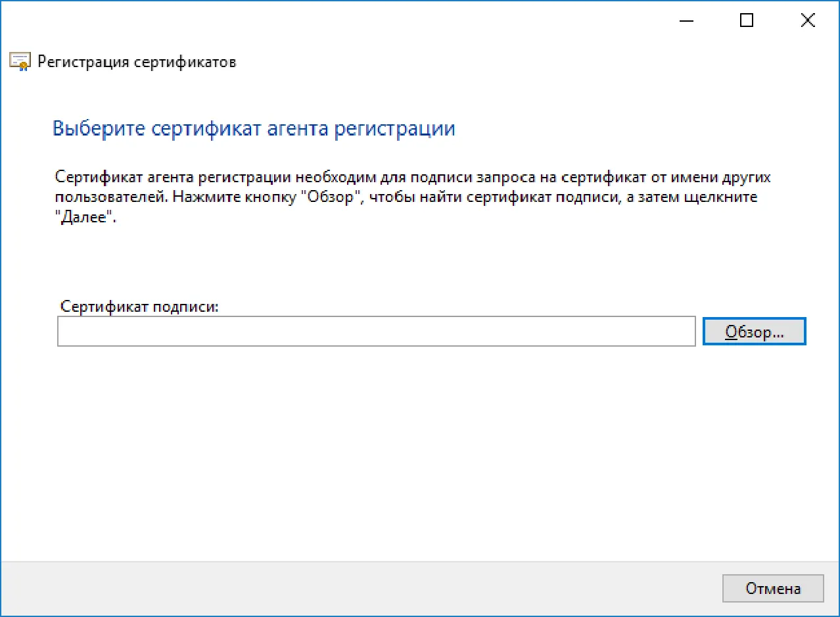Click the Обзор... browse button
Screen dimensions: 840x617
[x=754, y=332]
